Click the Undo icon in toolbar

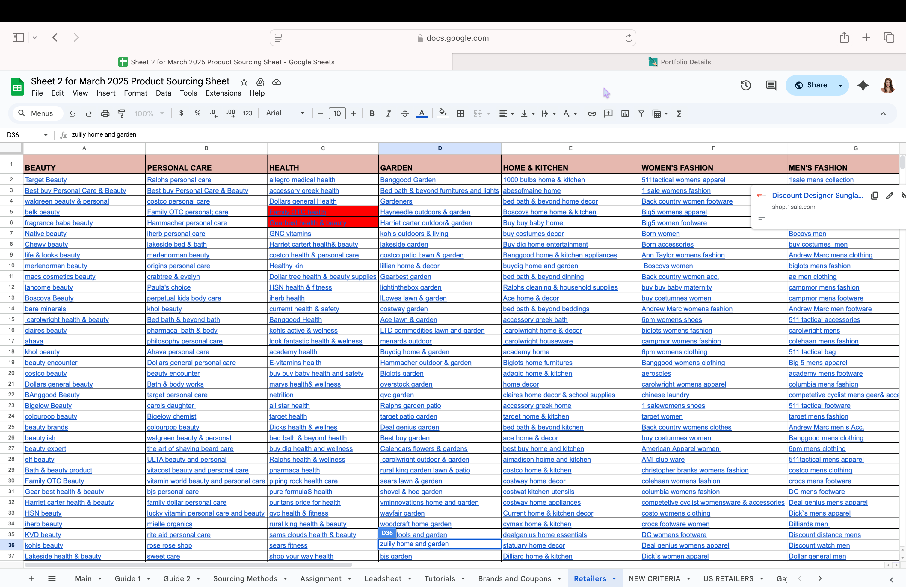click(x=72, y=114)
